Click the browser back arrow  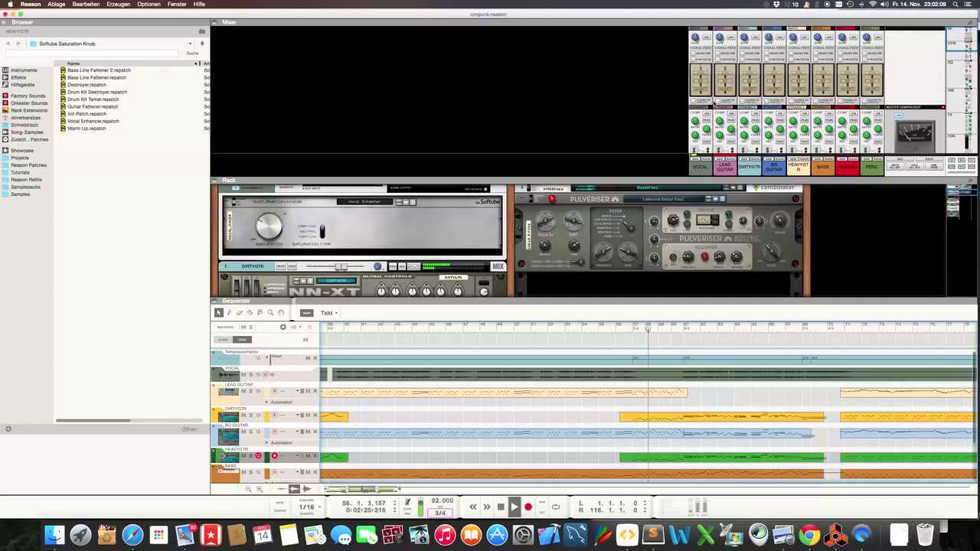8,44
